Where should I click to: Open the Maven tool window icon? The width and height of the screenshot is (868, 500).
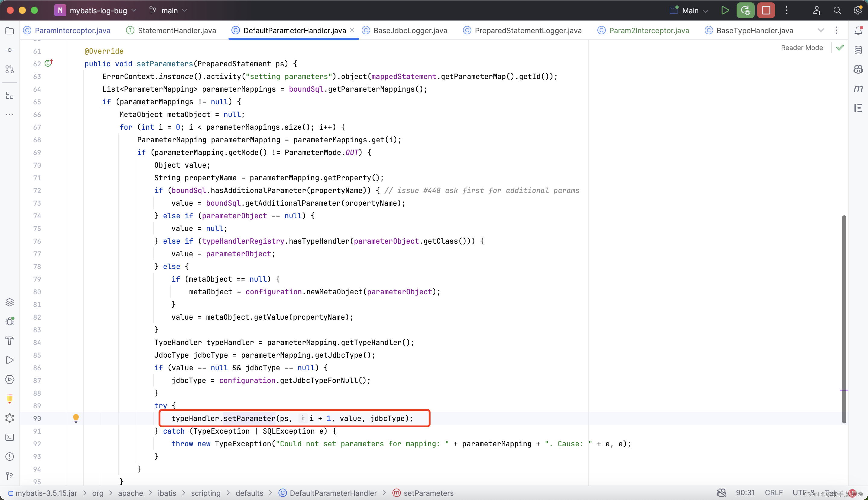pyautogui.click(x=858, y=89)
